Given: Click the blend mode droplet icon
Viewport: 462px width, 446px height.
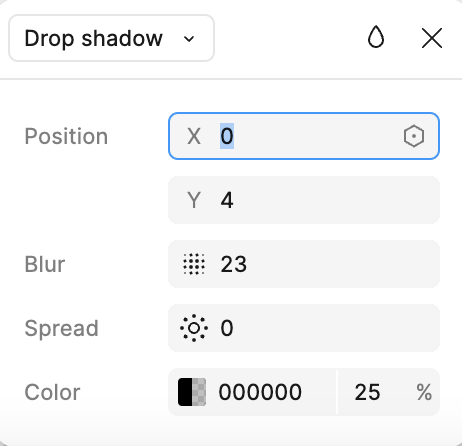Looking at the screenshot, I should point(376,37).
